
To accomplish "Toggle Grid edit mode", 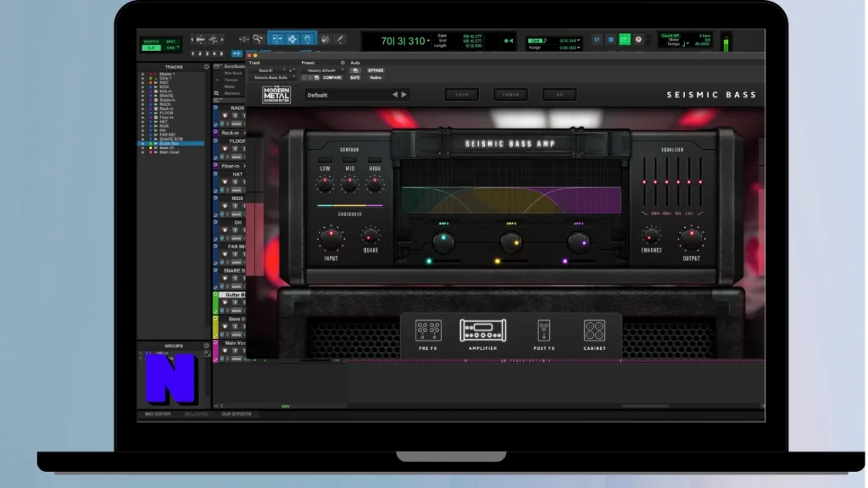I will (171, 47).
